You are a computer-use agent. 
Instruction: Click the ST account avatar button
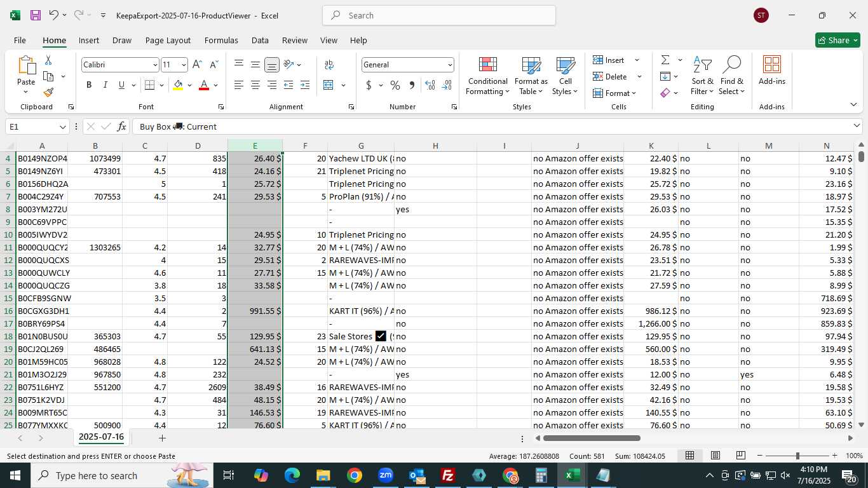[761, 15]
